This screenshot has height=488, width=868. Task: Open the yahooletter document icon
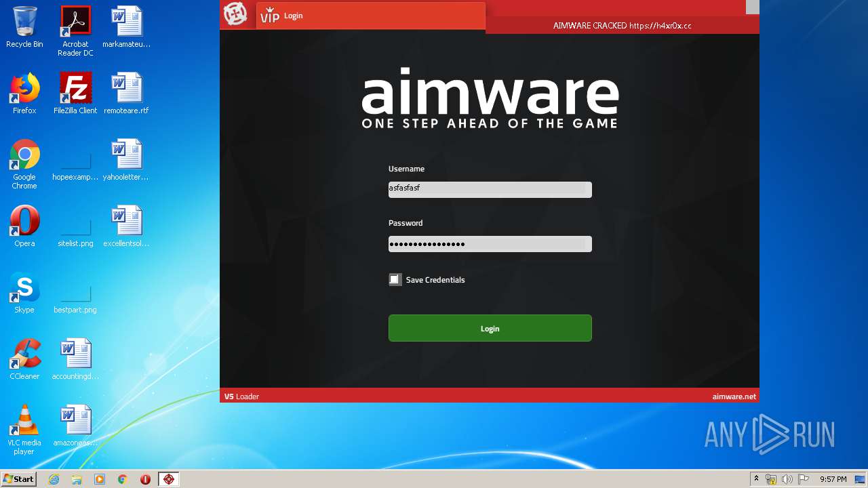pyautogui.click(x=126, y=160)
